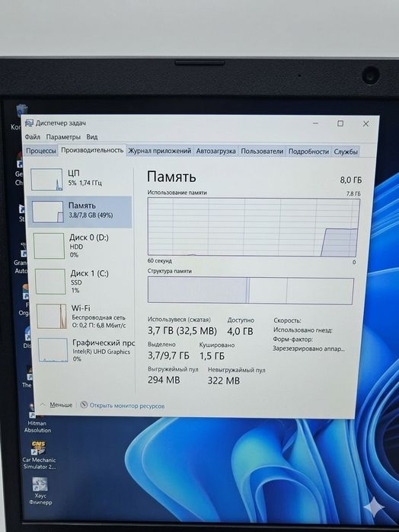
Task: Click the Структура памяти composition bar
Action: coord(251,290)
